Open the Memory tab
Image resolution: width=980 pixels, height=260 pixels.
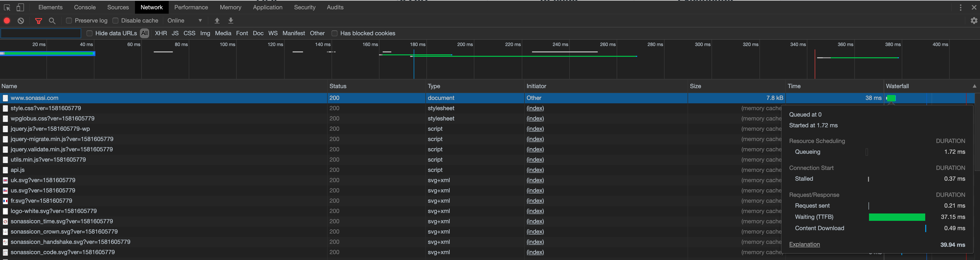click(x=231, y=7)
